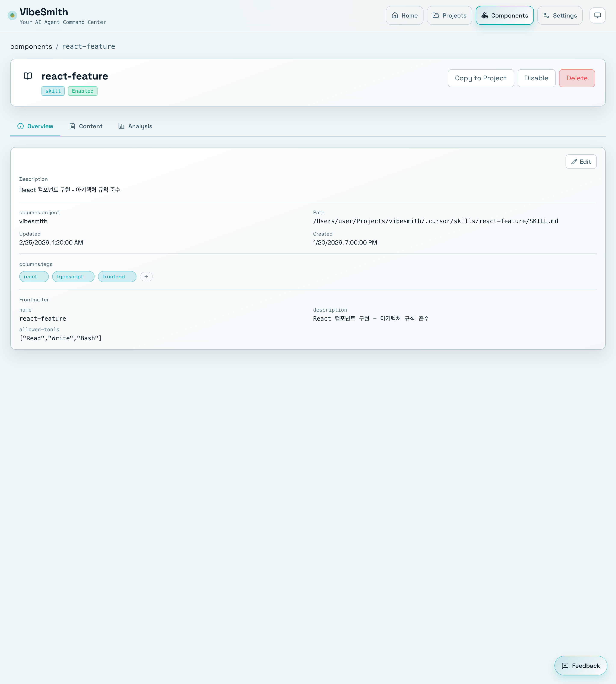Click the monitor theme icon button
The width and height of the screenshot is (616, 684).
[x=597, y=16]
